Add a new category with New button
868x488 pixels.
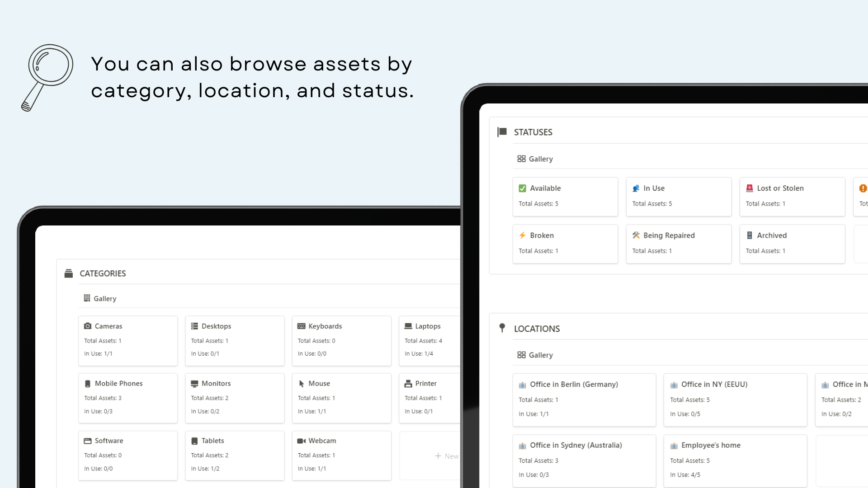(446, 456)
